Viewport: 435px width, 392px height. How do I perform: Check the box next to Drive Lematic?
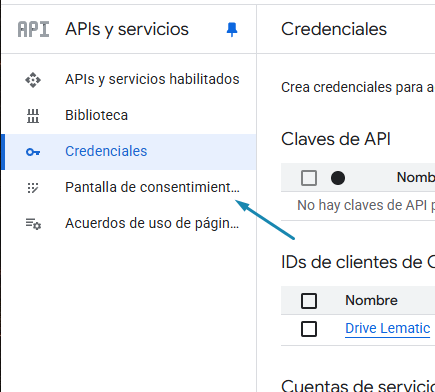click(309, 329)
